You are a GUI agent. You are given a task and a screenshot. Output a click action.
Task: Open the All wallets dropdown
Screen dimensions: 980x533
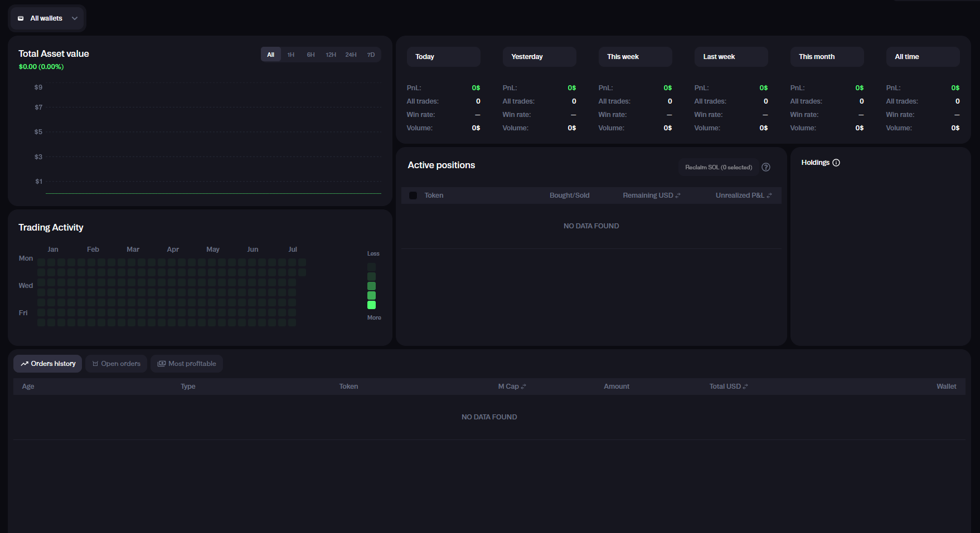coord(47,18)
